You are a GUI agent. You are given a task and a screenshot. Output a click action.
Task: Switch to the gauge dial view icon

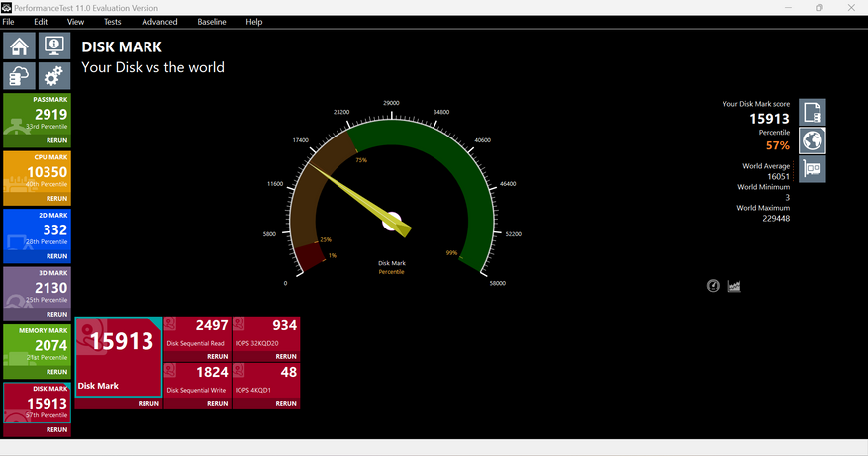713,286
